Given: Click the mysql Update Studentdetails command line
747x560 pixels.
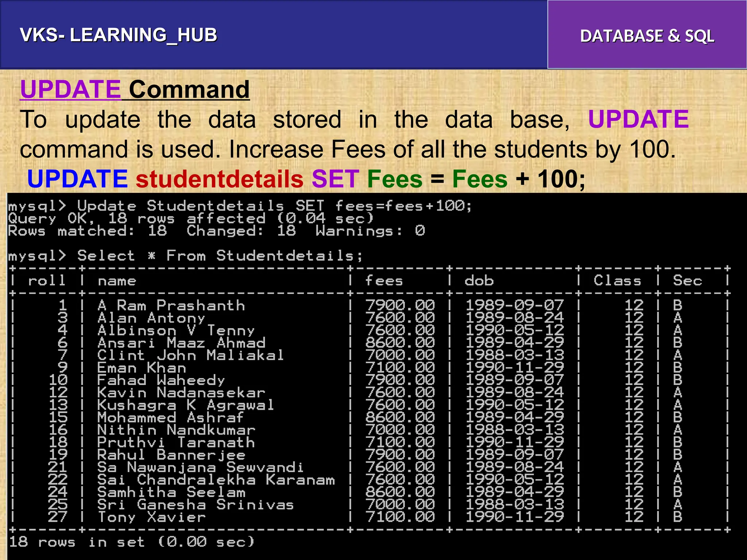Looking at the screenshot, I should tap(240, 206).
